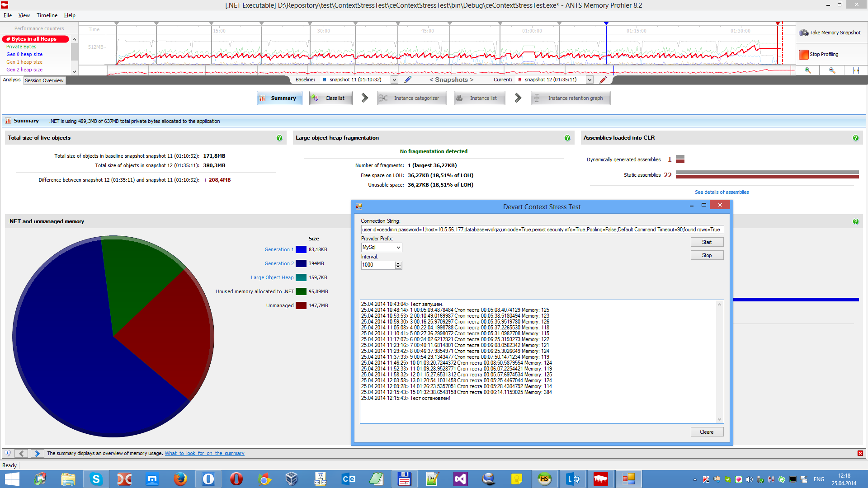This screenshot has width=868, height=488.
Task: Show hidden system tray icons
Action: 695,479
